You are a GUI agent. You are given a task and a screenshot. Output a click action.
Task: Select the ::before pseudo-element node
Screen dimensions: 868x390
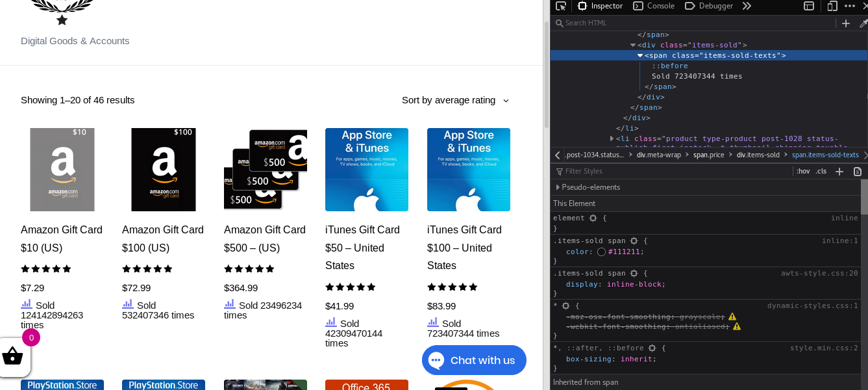(x=670, y=66)
